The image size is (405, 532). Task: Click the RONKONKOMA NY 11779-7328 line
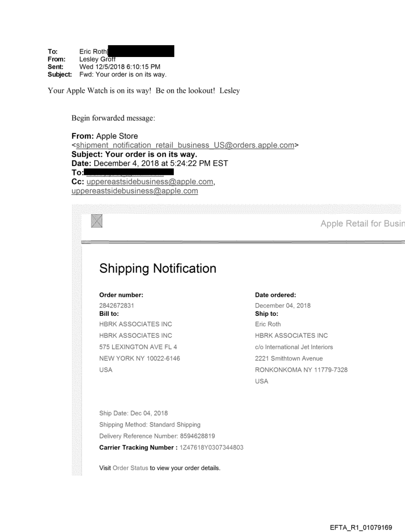point(301,370)
